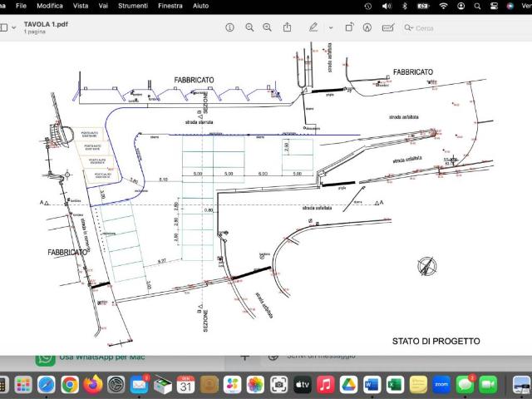This screenshot has width=532, height=399.
Task: Click the document info inspector icon
Action: [x=230, y=27]
